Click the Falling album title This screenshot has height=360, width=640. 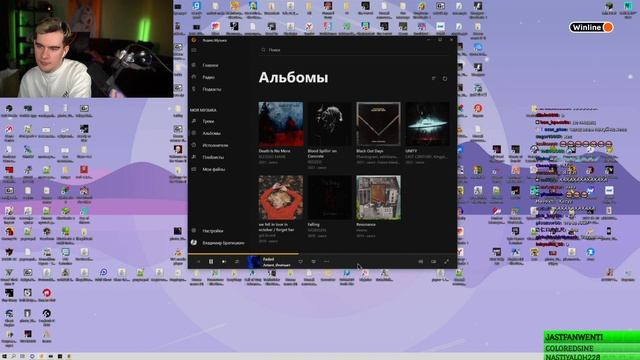pyautogui.click(x=313, y=224)
